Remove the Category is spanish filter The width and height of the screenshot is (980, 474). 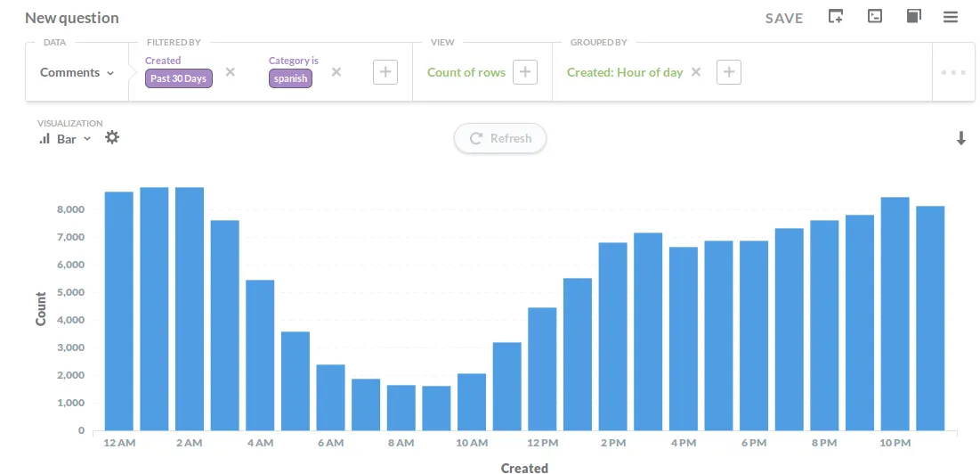(x=336, y=72)
